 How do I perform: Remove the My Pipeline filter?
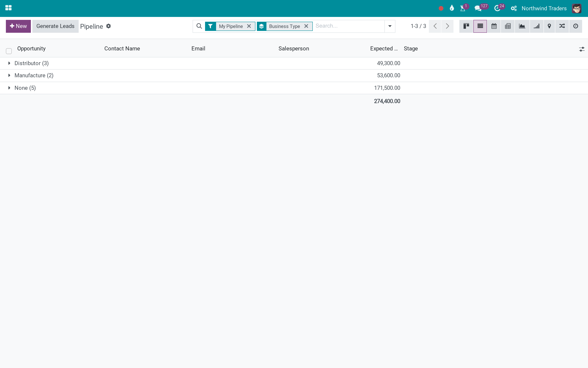(249, 26)
